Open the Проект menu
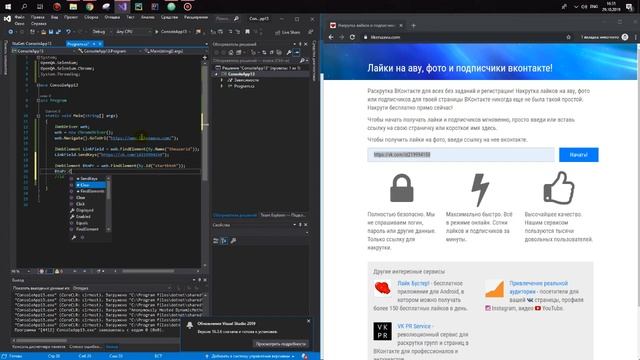Image resolution: width=640 pixels, height=360 pixels. [71, 18]
